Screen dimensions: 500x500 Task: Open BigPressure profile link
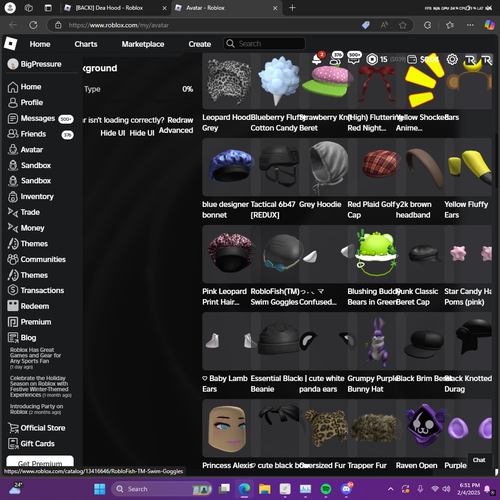[35, 64]
